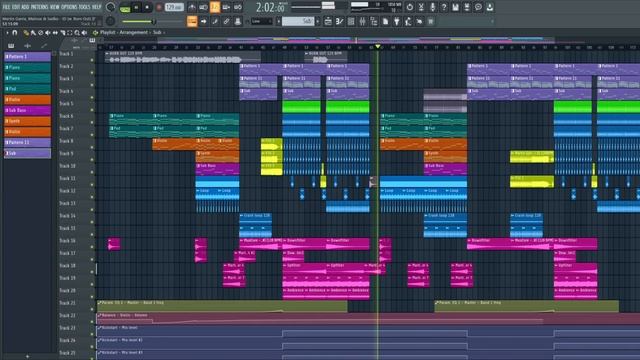Screen dimensions: 640x360
Task: Adjust the master volume knob
Action: [110, 7]
